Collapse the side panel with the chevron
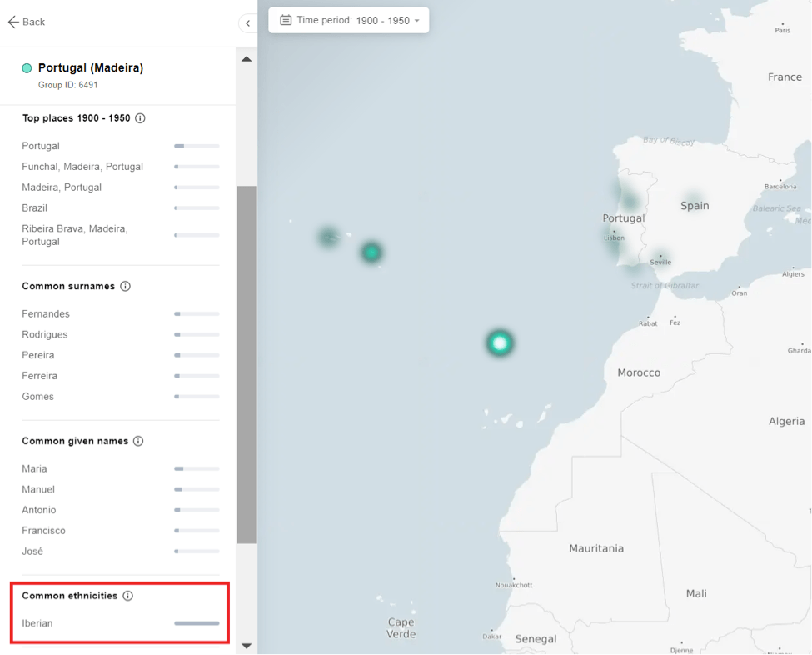 pos(247,23)
